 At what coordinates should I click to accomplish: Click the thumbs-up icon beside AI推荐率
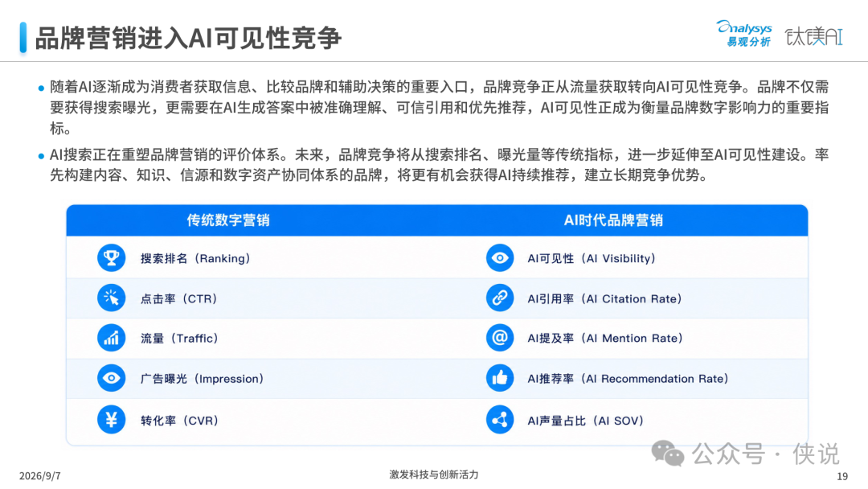tap(500, 378)
